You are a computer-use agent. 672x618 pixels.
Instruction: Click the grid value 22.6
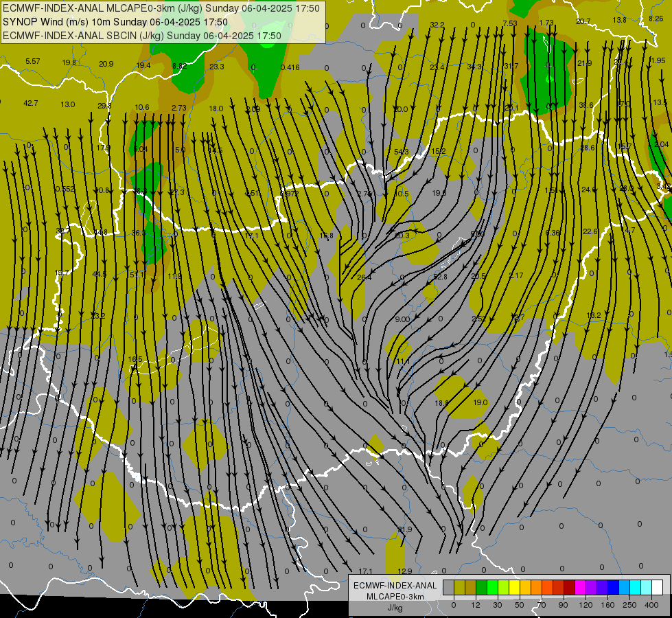pos(590,231)
